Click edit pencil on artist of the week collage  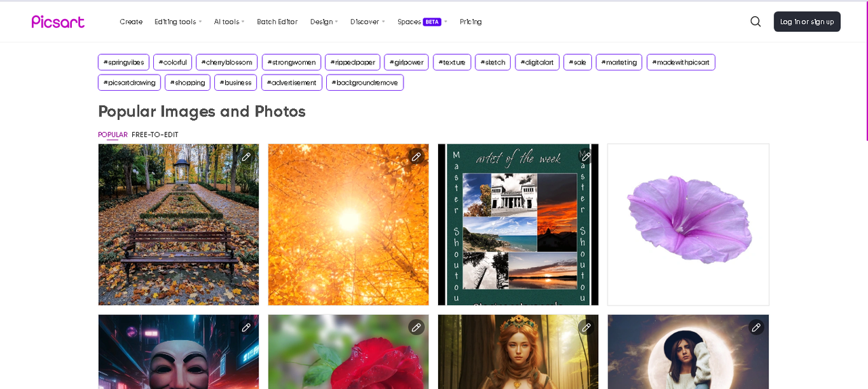[586, 157]
